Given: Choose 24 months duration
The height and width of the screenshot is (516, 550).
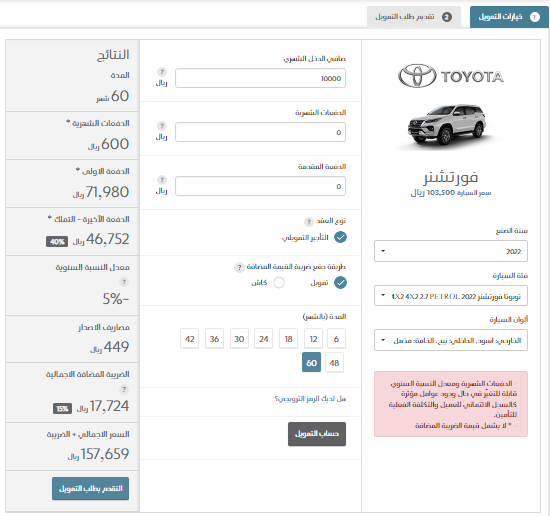Looking at the screenshot, I should point(263,339).
